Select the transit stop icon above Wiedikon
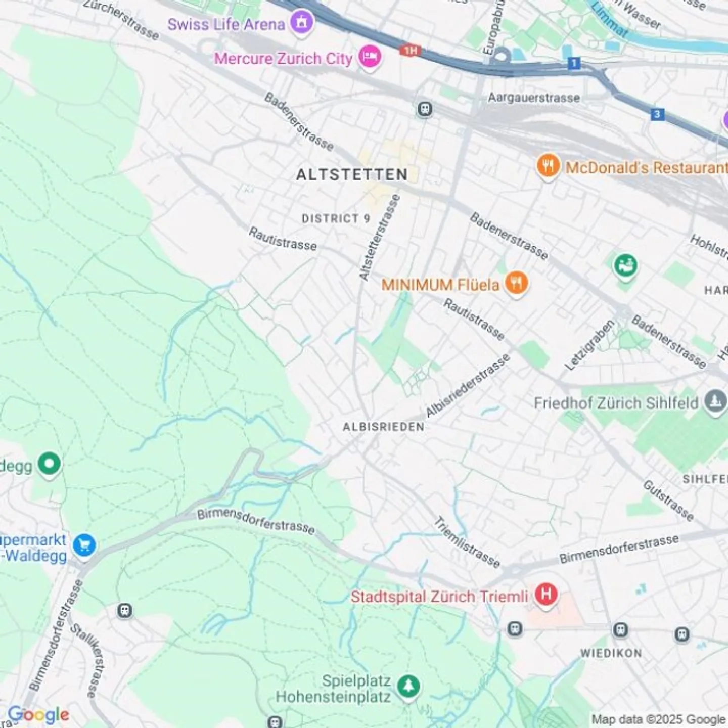Viewport: 728px width, 728px height. point(620,630)
